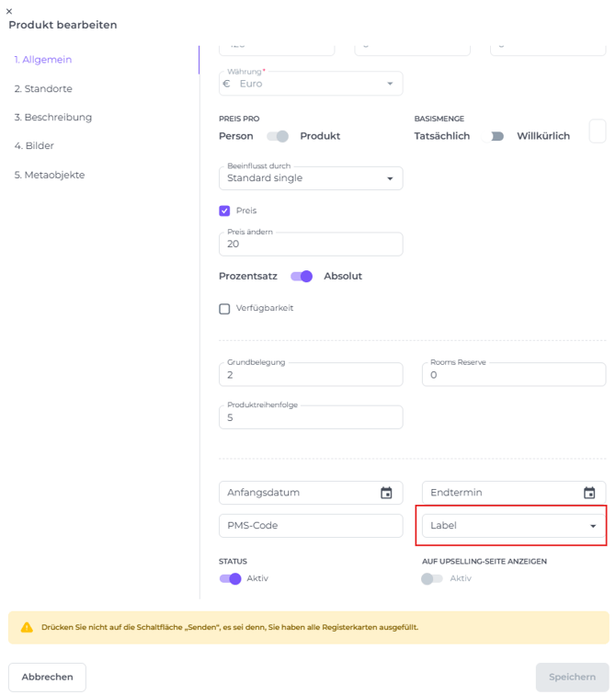Go to the 2. Standorte section

(43, 89)
